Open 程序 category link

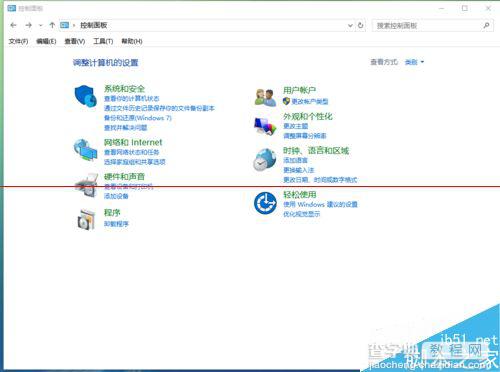pos(112,212)
